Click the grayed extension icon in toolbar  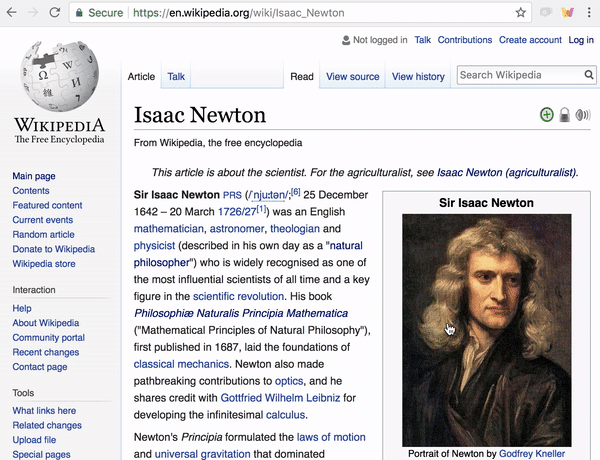[546, 13]
